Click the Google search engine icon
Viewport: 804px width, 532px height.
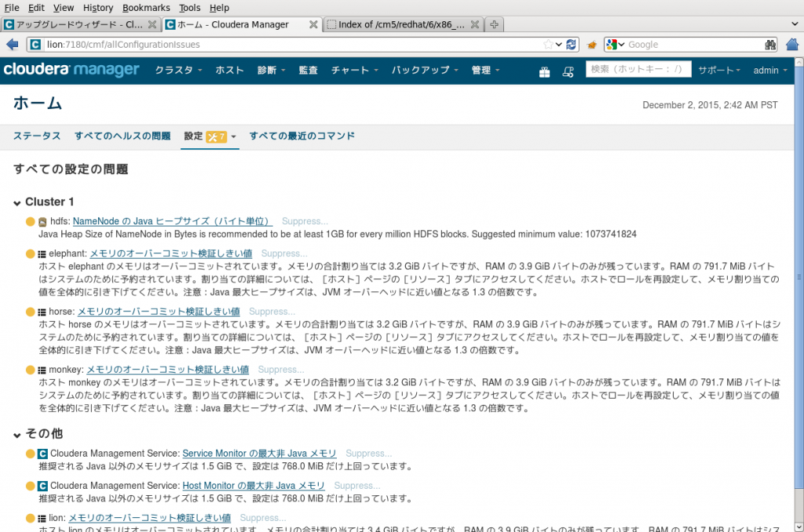[x=611, y=45]
